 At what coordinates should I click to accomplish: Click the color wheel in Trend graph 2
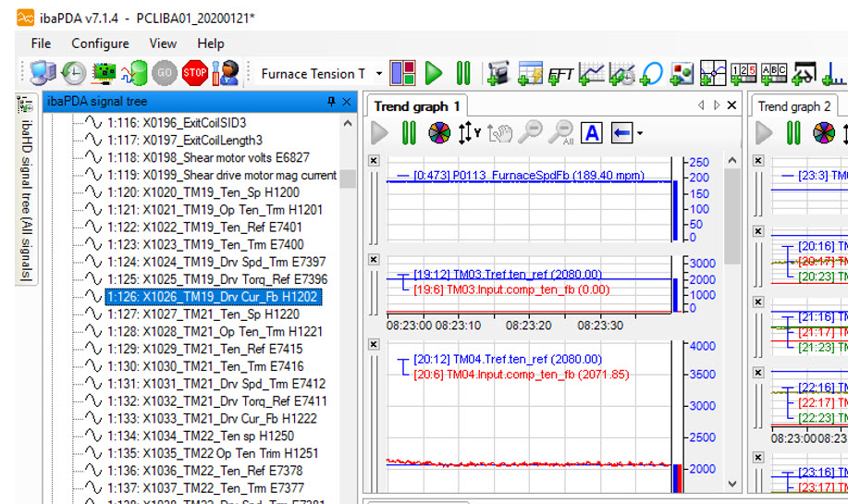click(x=823, y=133)
